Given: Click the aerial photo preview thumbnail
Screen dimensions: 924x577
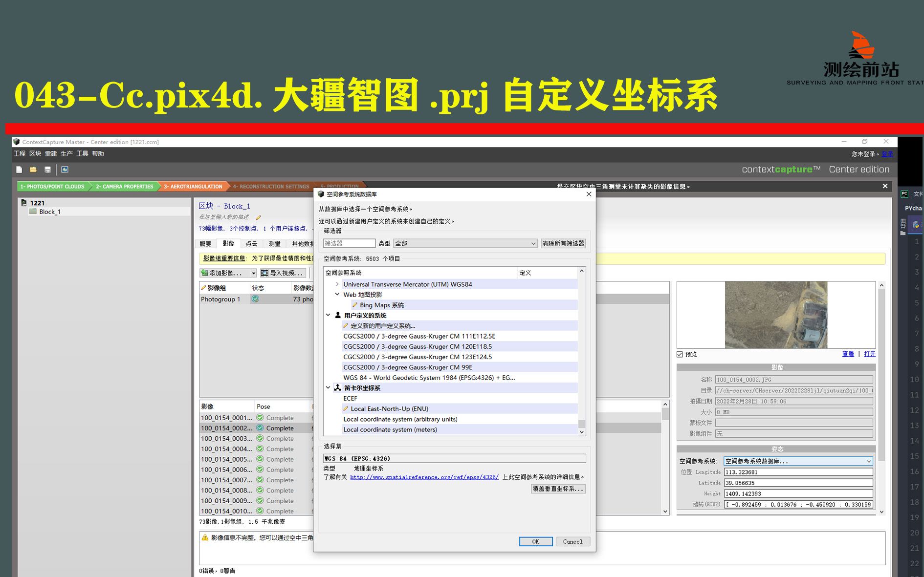Looking at the screenshot, I should [776, 315].
